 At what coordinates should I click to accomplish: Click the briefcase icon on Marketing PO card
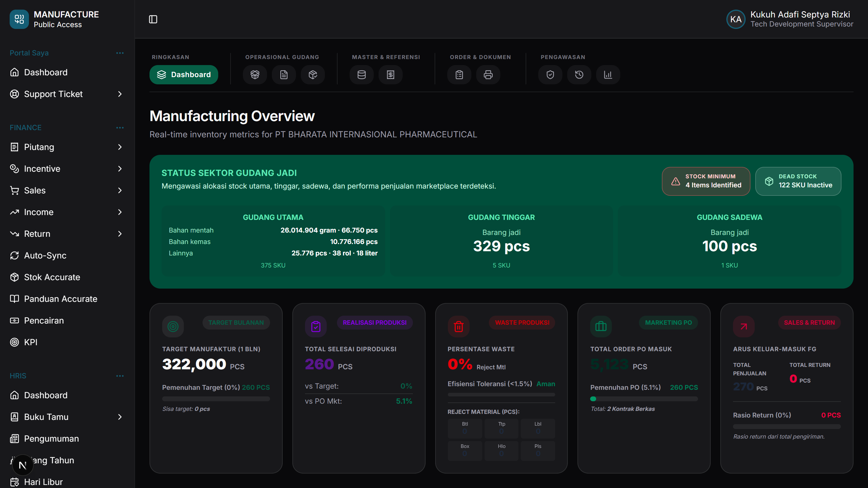601,326
